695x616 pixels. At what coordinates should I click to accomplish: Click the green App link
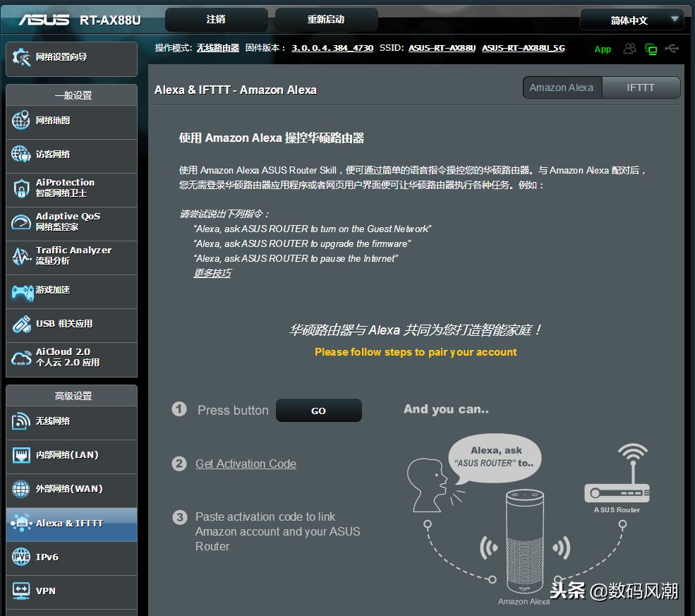pyautogui.click(x=603, y=49)
